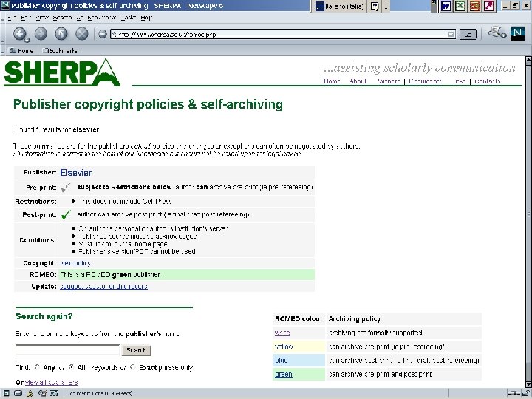
Task: Click the Netscape N throbber logo
Action: [x=517, y=33]
